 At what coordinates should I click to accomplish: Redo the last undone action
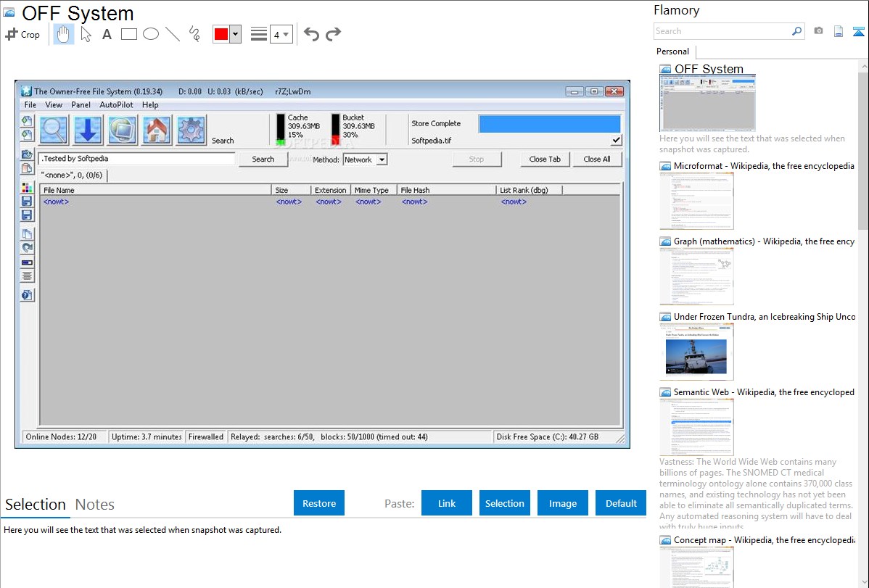(333, 34)
